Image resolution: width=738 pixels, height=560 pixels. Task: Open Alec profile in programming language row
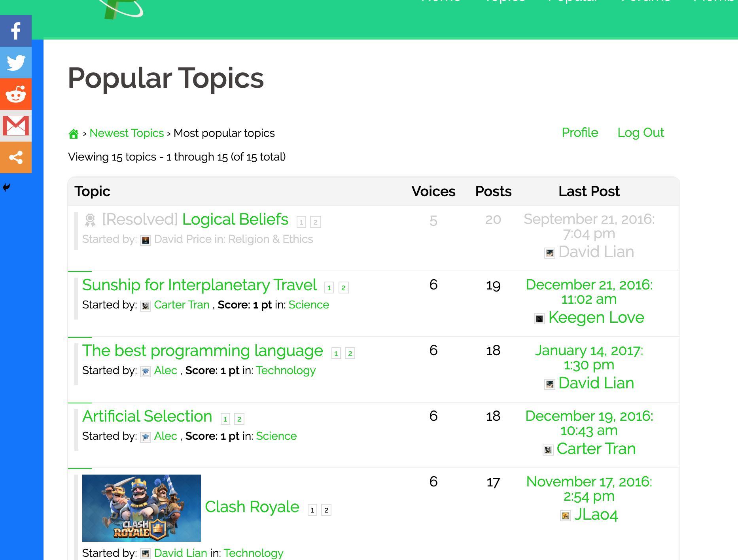pyautogui.click(x=165, y=371)
